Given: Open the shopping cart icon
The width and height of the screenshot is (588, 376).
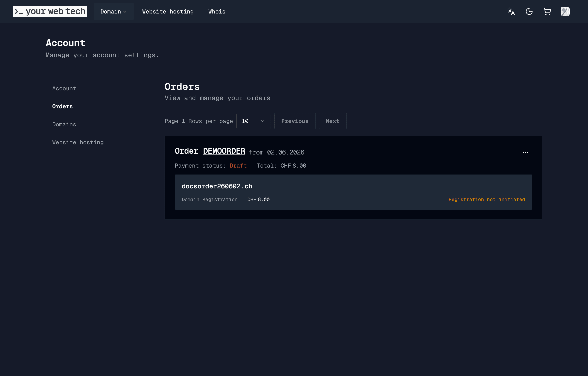Looking at the screenshot, I should coord(547,11).
